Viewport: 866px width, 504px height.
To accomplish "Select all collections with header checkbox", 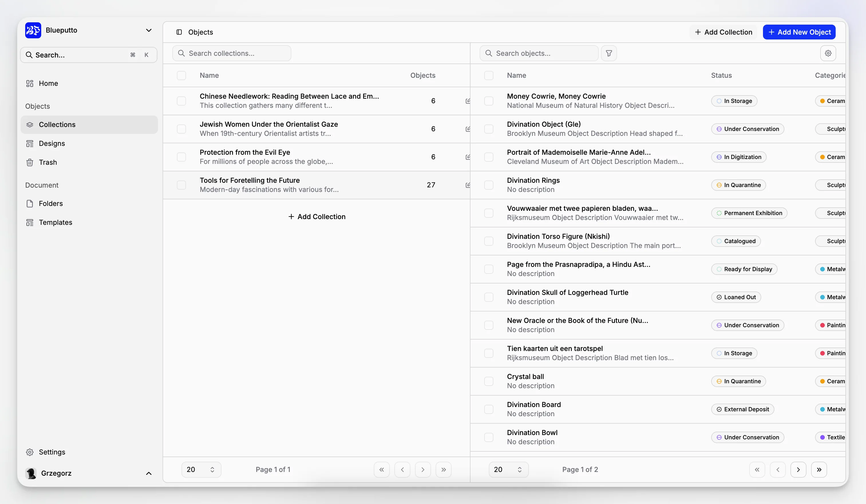I will tap(181, 76).
